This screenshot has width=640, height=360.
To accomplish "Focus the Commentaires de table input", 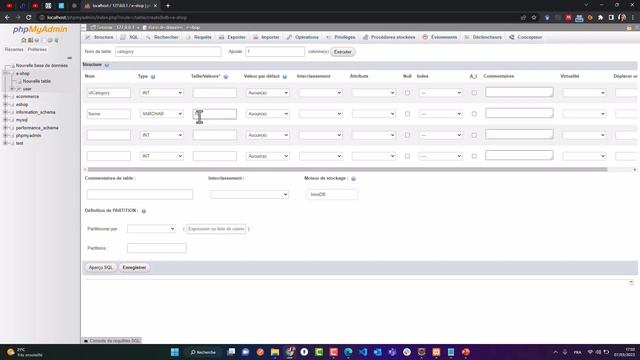I will point(140,194).
